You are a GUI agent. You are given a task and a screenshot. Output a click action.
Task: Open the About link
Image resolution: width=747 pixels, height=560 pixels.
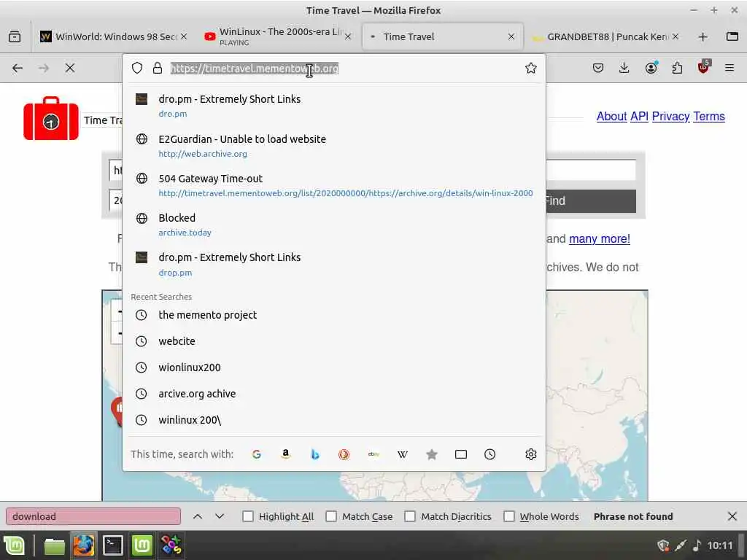click(612, 116)
